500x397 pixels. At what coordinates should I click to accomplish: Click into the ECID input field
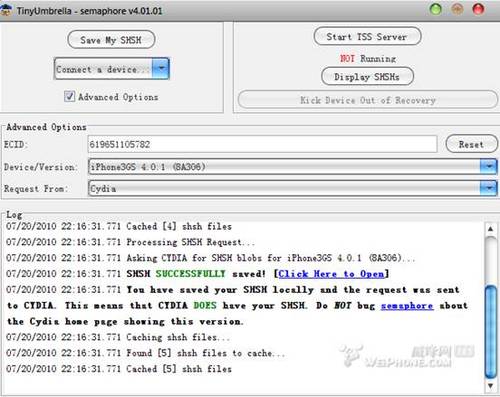coord(262,144)
